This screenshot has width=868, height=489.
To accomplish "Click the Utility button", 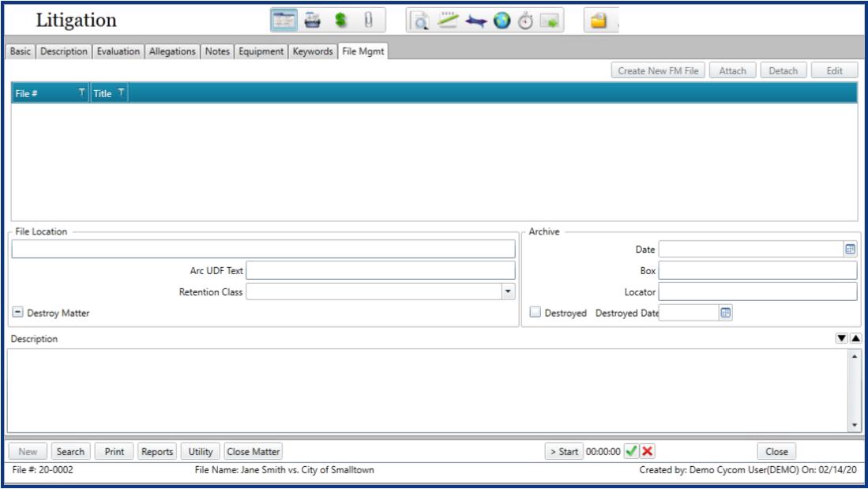I will point(201,451).
